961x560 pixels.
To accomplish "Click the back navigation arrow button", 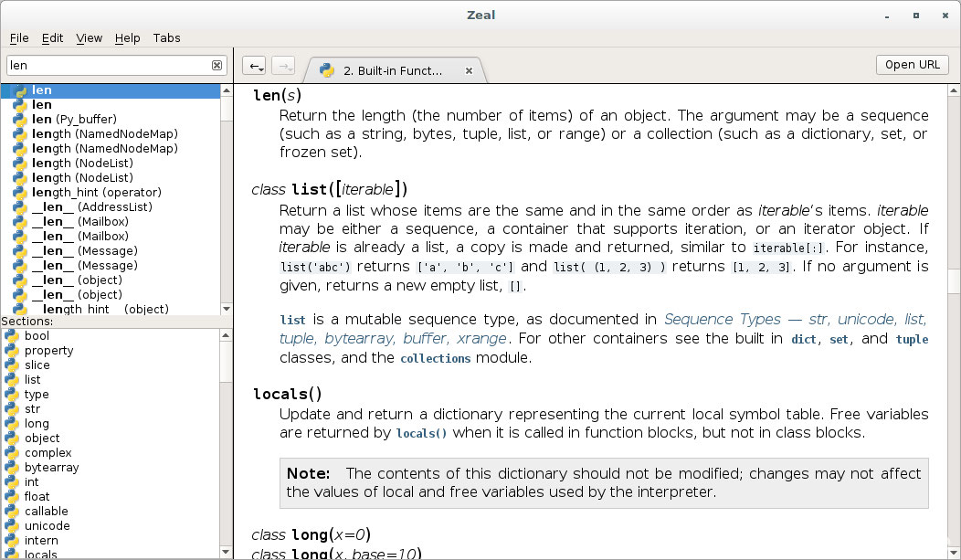I will (x=254, y=66).
